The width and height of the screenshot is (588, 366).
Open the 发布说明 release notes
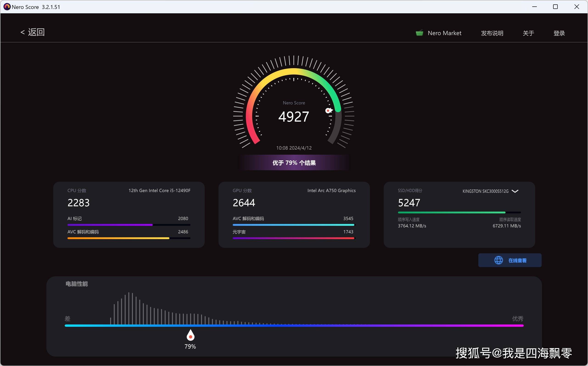coord(492,33)
